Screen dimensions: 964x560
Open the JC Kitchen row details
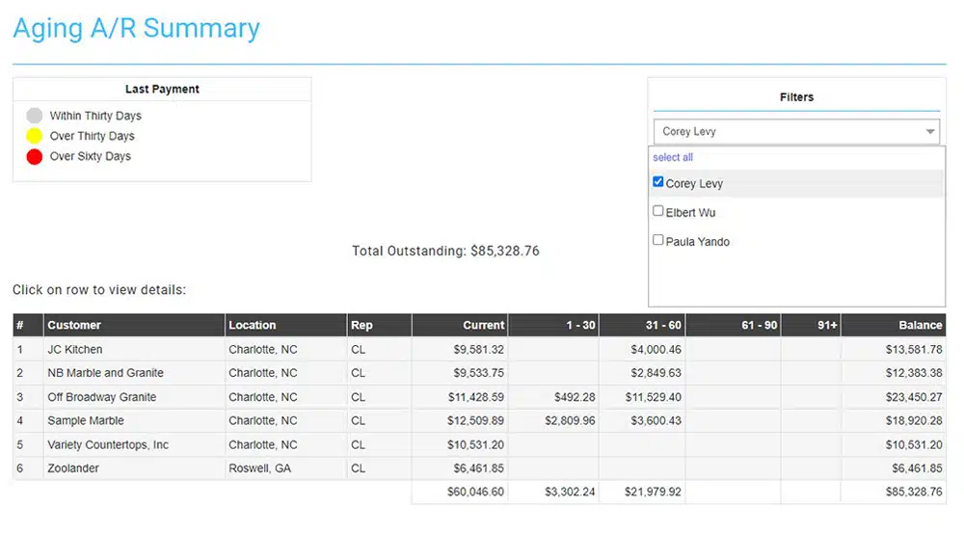tap(75, 349)
